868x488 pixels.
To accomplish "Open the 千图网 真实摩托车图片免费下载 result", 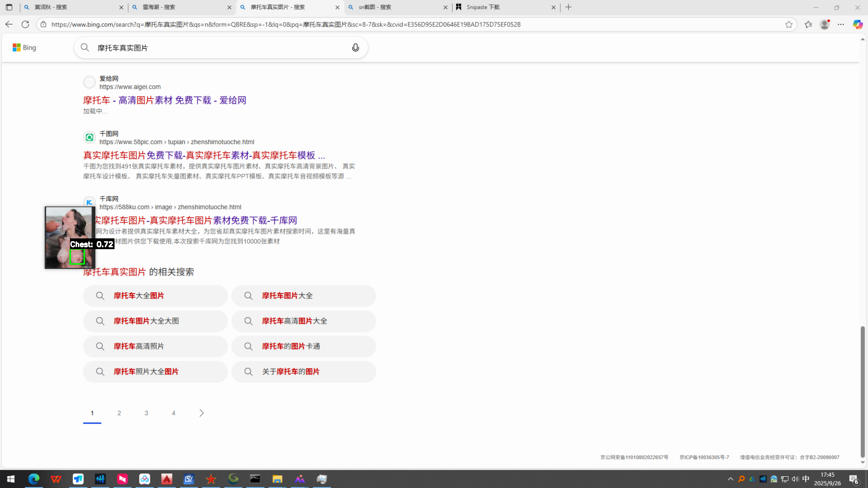I will point(204,155).
